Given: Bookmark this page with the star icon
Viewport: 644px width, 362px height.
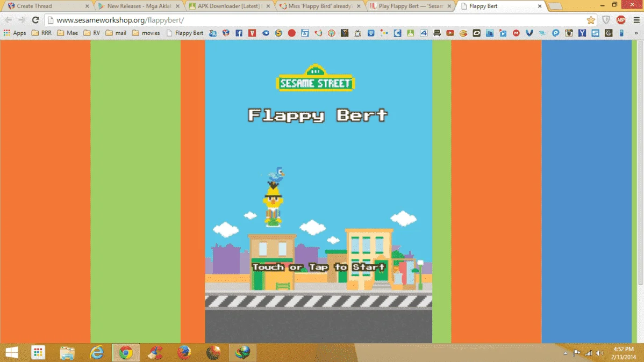Looking at the screenshot, I should click(x=591, y=20).
